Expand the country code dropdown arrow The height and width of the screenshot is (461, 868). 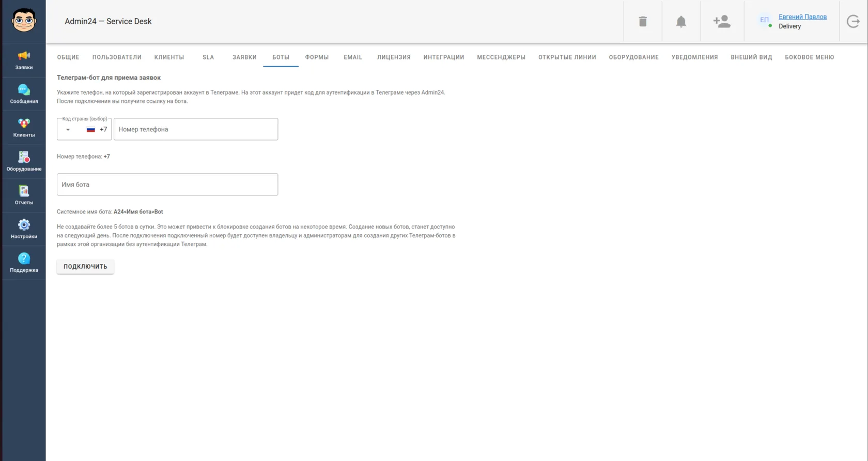[68, 130]
